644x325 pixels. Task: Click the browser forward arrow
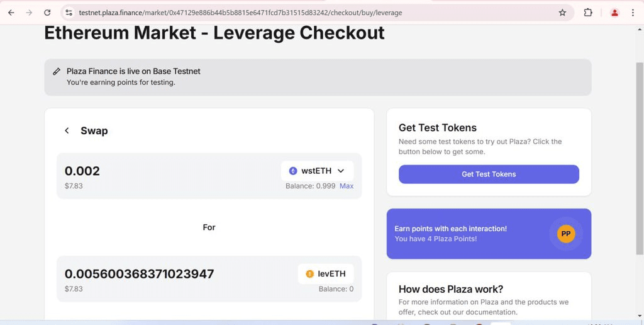[29, 13]
